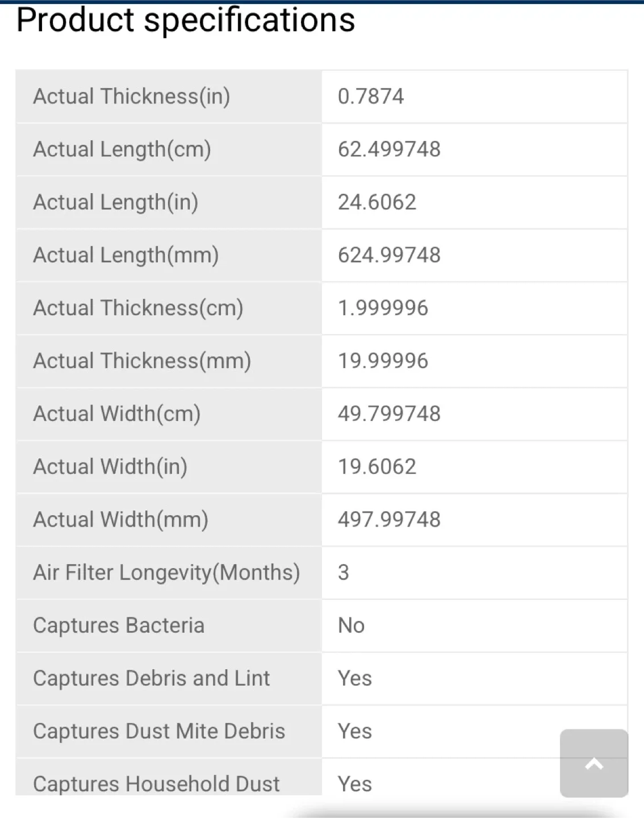
Task: Select the Product specifications heading
Action: (x=186, y=20)
